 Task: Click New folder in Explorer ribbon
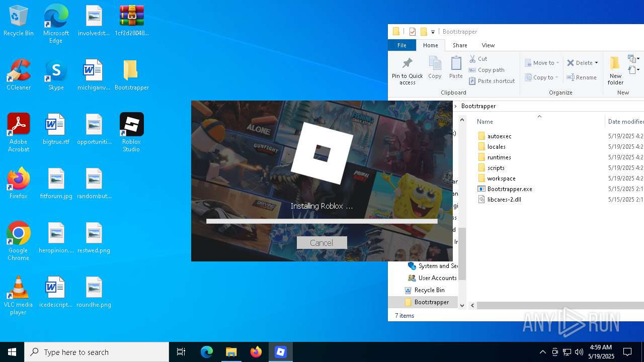pyautogui.click(x=615, y=71)
